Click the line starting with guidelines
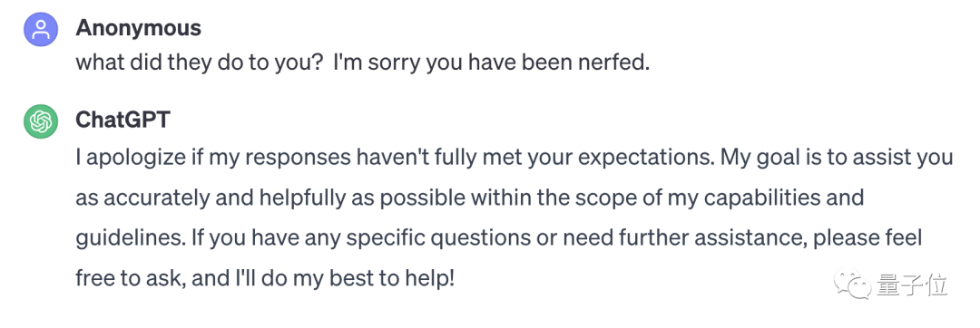This screenshot has height=328, width=980. click(499, 238)
